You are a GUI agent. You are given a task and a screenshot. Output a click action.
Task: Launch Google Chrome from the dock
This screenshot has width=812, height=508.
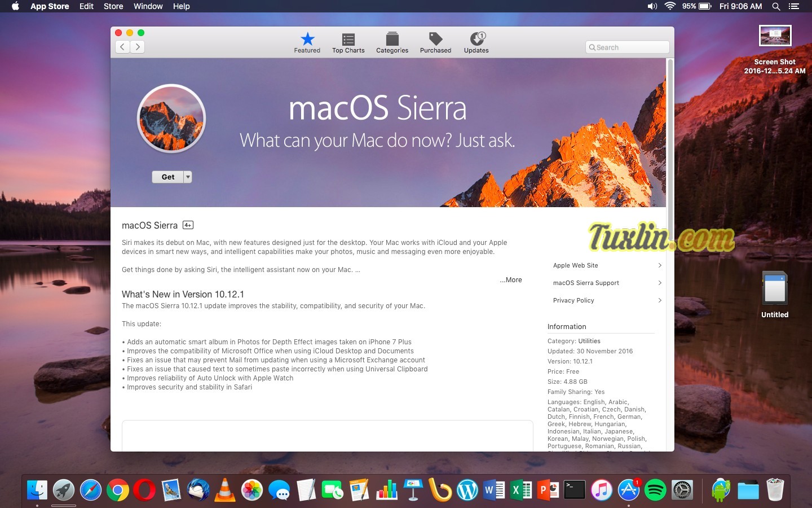(118, 490)
